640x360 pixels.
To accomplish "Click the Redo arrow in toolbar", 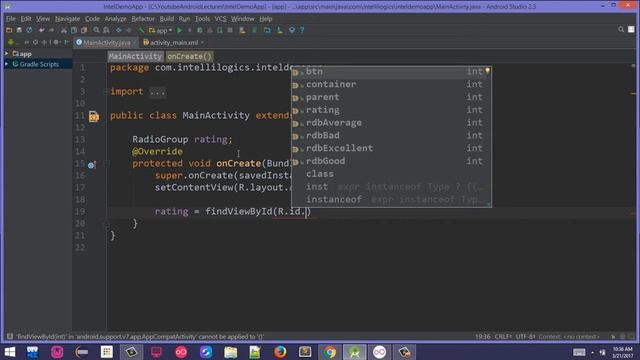I will click(x=51, y=30).
